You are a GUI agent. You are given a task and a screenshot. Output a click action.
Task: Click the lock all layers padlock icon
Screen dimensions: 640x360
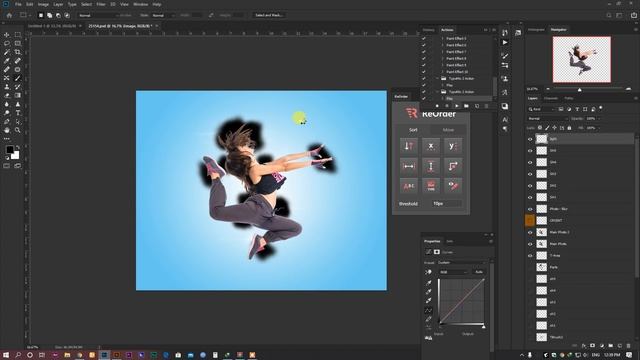tap(569, 128)
